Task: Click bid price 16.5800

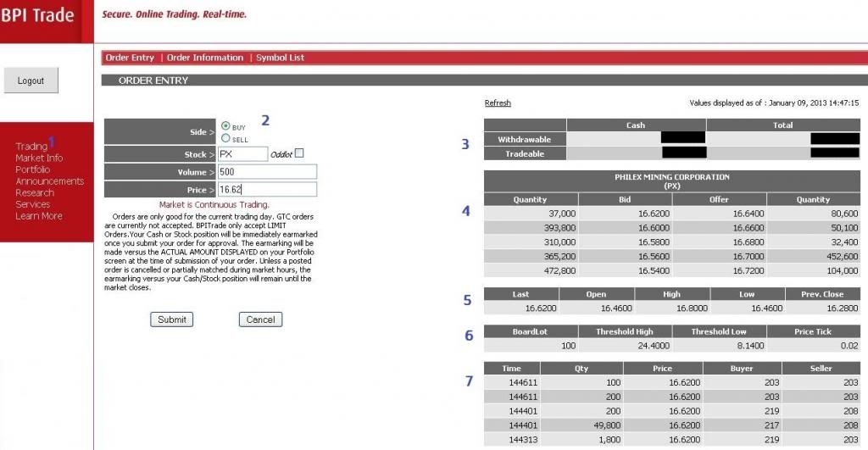Action: pyautogui.click(x=654, y=242)
